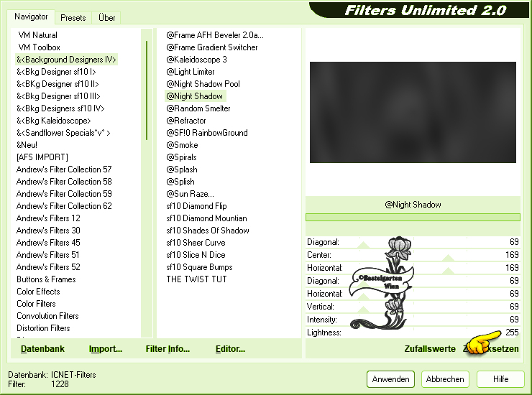
Task: Select the Navigator tab
Action: click(31, 17)
